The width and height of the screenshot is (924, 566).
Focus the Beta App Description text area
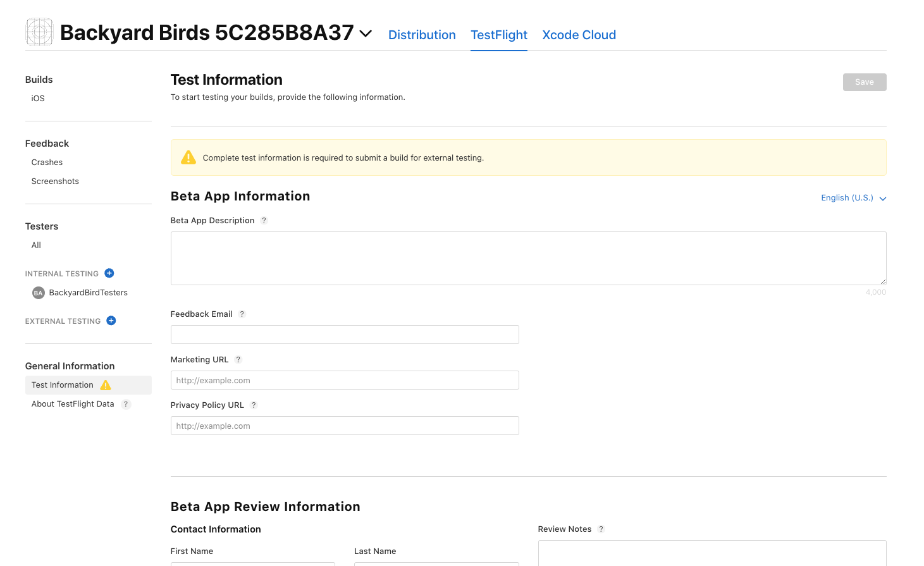pos(528,258)
